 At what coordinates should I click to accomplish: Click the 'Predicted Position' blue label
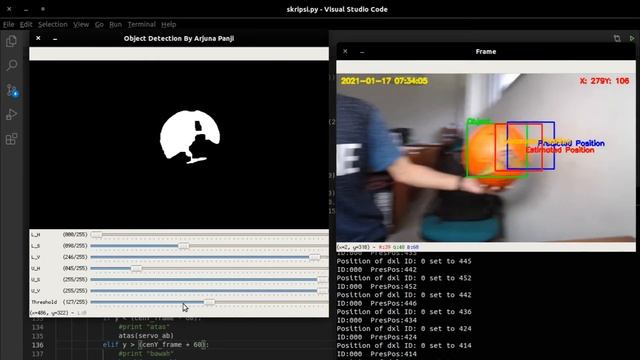click(x=571, y=143)
